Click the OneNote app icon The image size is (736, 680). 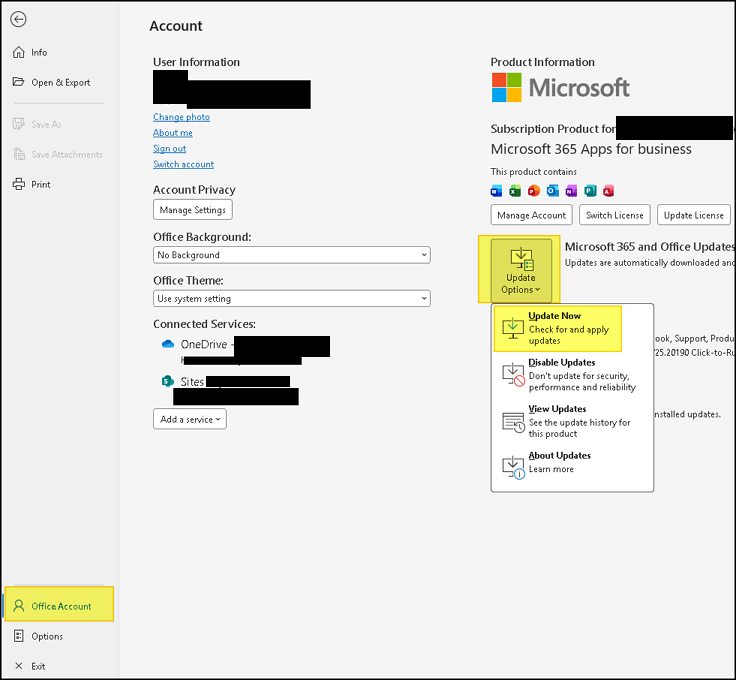[x=571, y=191]
